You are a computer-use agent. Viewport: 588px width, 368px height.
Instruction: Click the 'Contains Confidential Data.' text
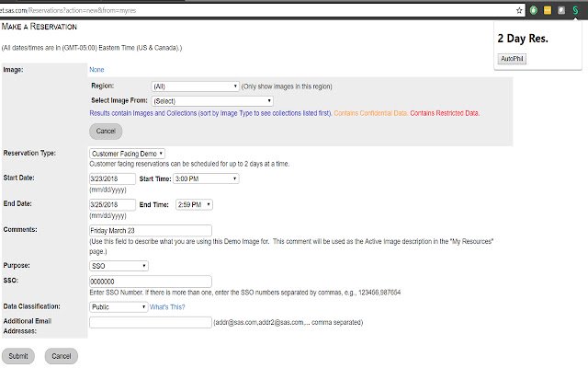[x=370, y=113]
